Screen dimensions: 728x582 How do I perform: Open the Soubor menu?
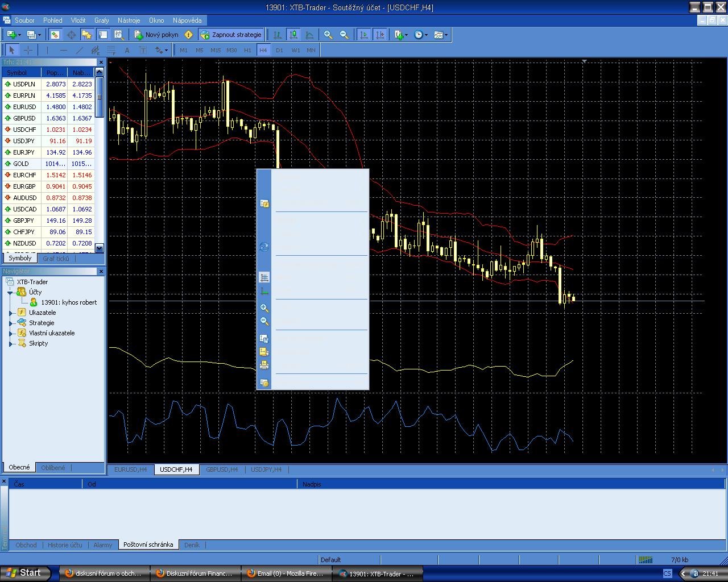point(24,20)
